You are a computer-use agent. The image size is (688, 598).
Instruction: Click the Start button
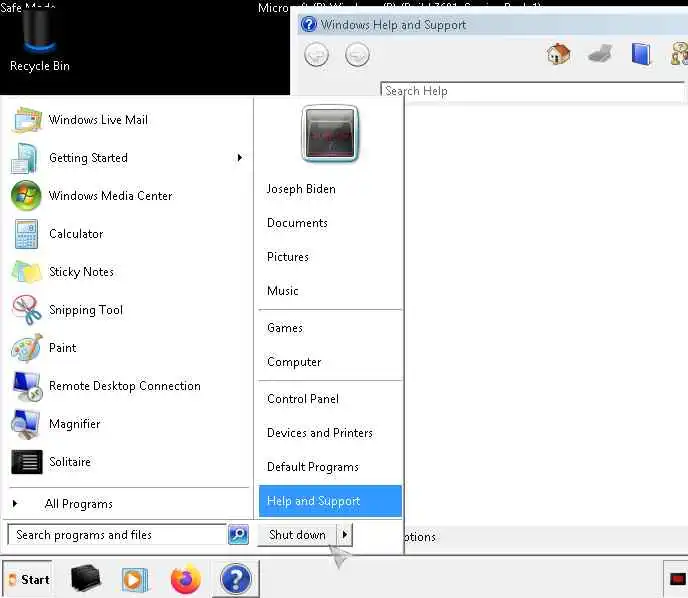[27, 579]
